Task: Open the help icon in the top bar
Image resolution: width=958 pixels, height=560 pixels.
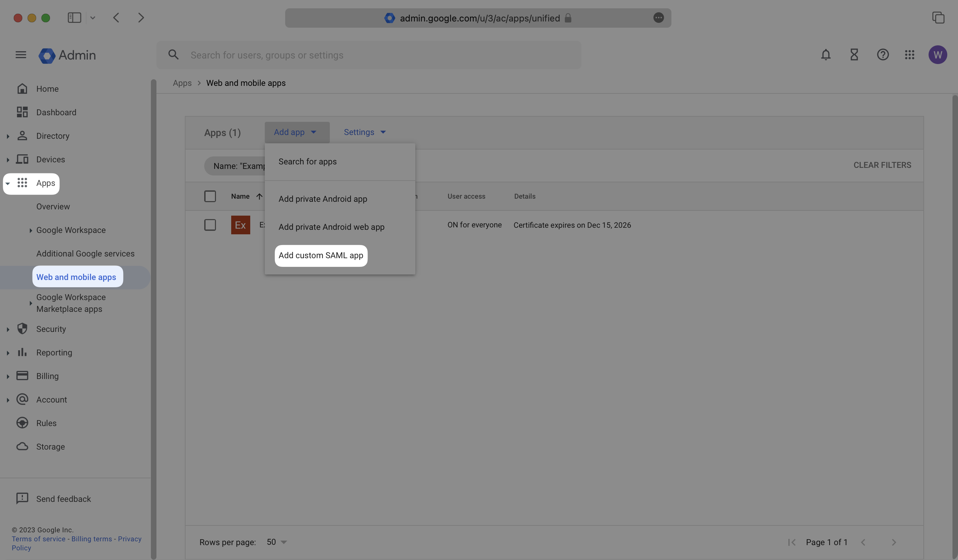Action: point(883,55)
